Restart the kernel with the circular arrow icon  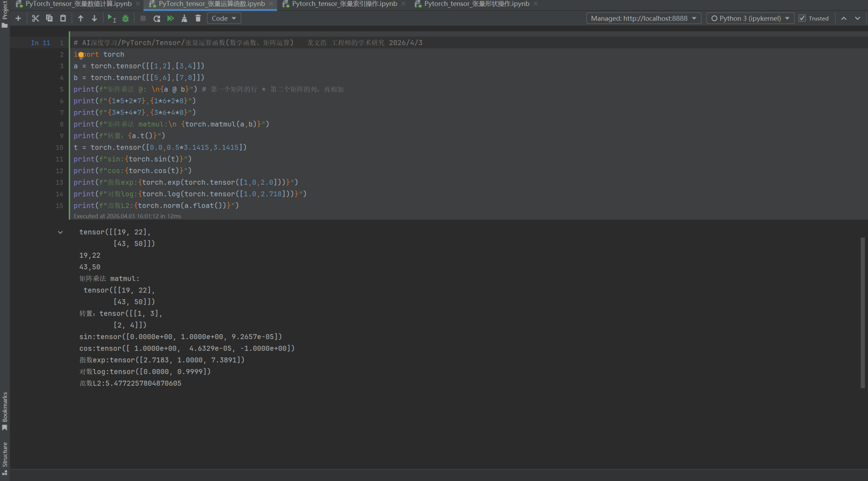click(157, 18)
